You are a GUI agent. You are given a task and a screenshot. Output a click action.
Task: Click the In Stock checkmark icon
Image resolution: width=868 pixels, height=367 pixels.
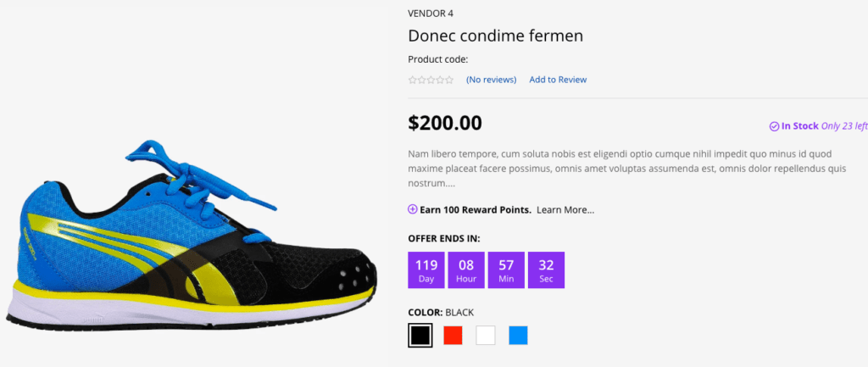(x=775, y=126)
